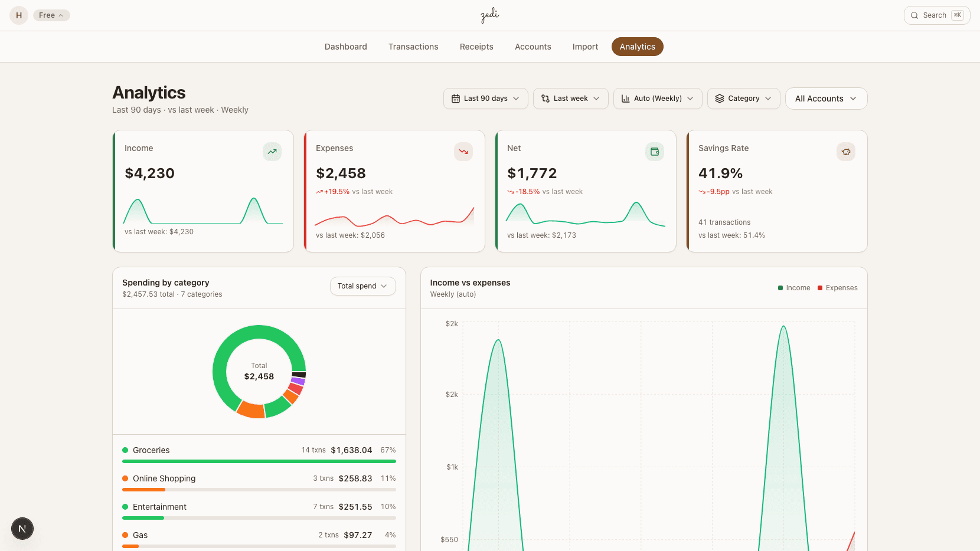Toggle the Income legend item
This screenshot has width=980, height=551.
click(794, 288)
